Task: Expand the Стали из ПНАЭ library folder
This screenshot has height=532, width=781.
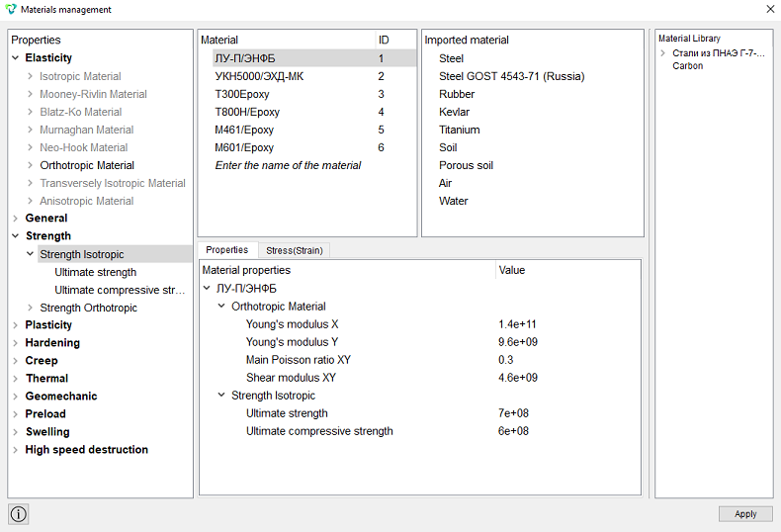Action: point(663,52)
